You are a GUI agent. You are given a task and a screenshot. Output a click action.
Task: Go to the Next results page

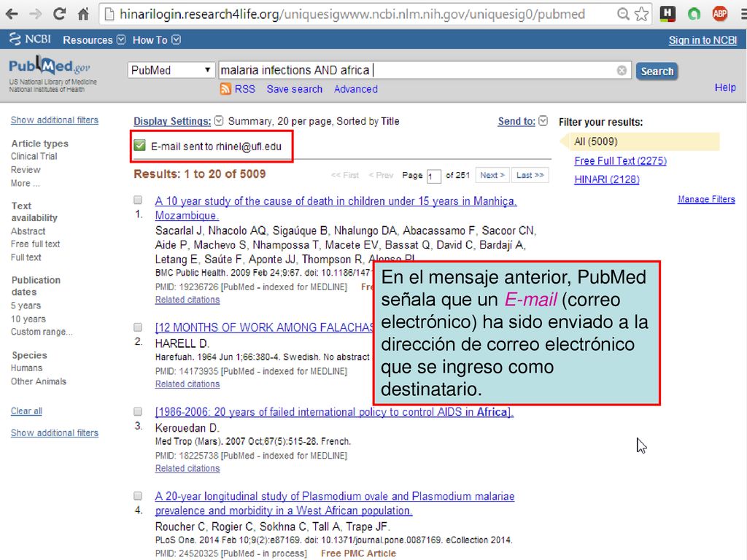point(492,175)
